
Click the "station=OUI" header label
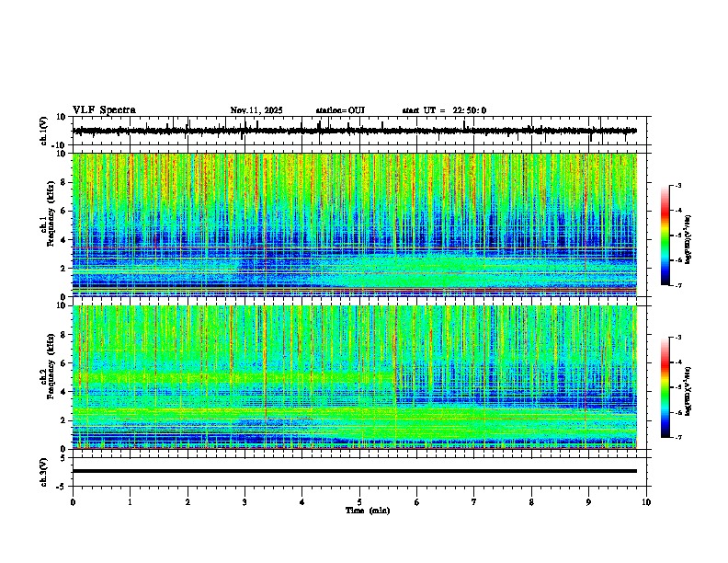(x=340, y=110)
